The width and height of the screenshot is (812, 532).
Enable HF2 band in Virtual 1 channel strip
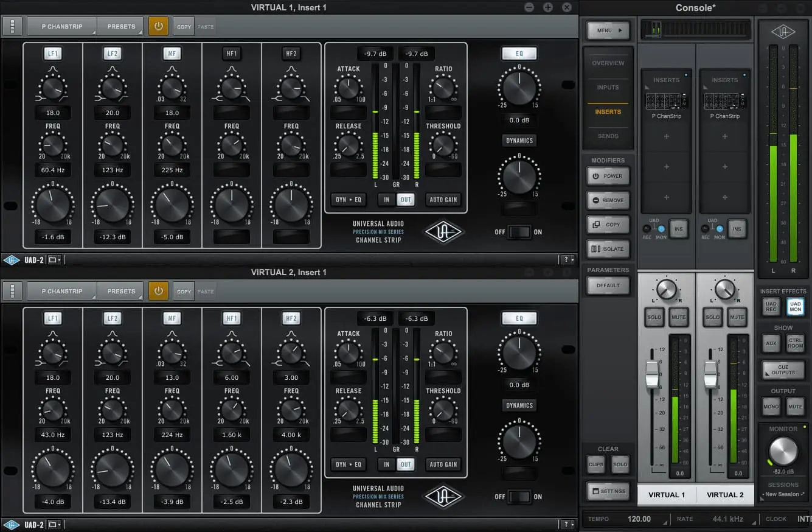click(291, 54)
